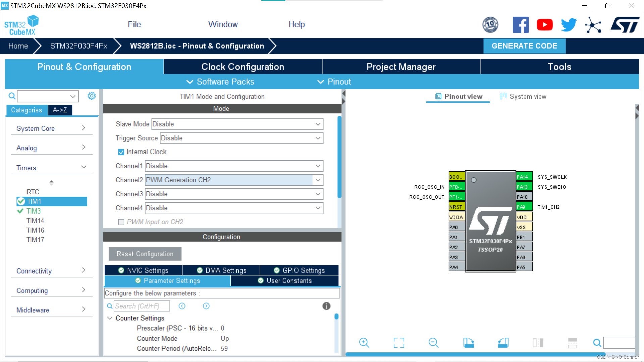Open the Slave Mode dropdown
This screenshot has height=362, width=644.
click(318, 124)
